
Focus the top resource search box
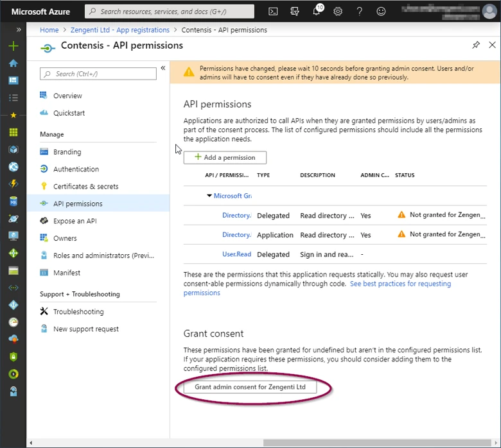pos(170,12)
